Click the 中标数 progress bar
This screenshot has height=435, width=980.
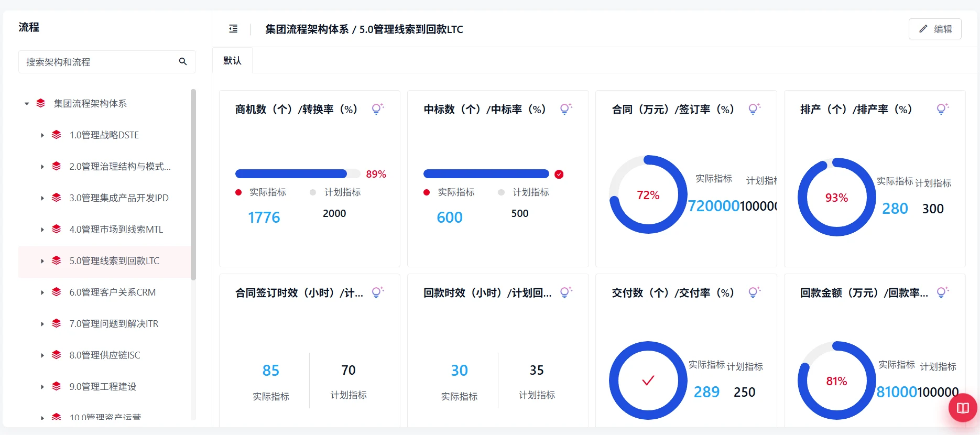tap(486, 174)
